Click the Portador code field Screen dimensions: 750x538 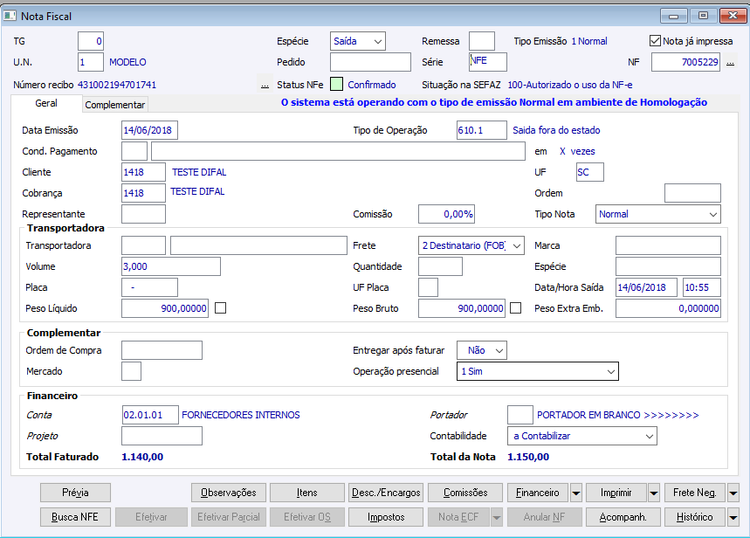[520, 415]
